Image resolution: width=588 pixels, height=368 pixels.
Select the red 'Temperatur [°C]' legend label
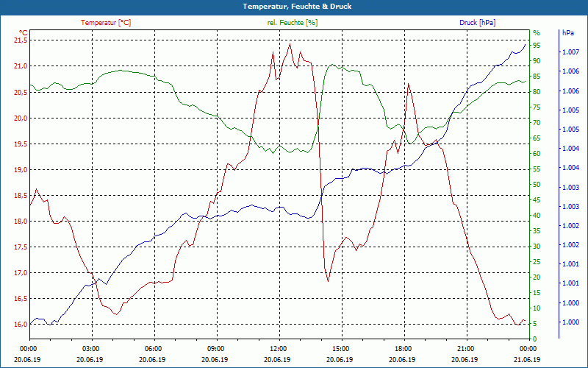point(106,23)
